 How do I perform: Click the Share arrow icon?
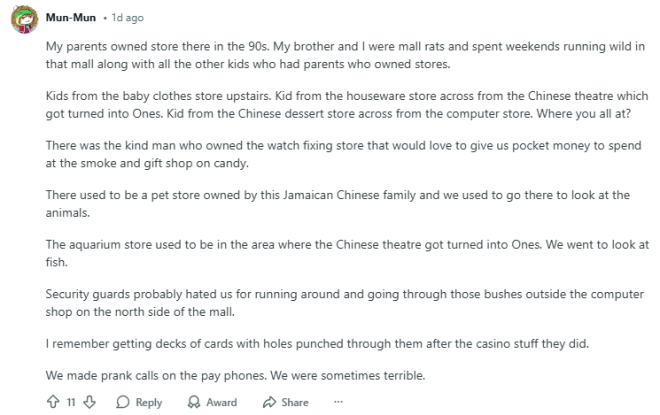tap(268, 402)
